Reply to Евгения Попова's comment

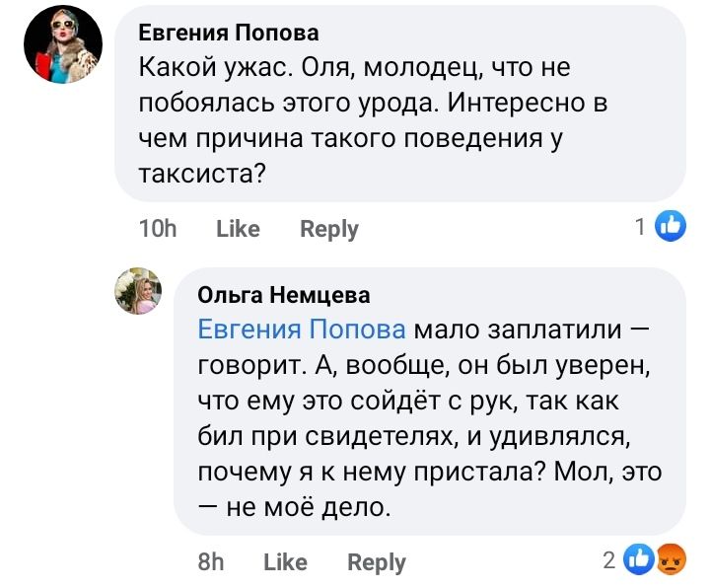[x=328, y=229]
